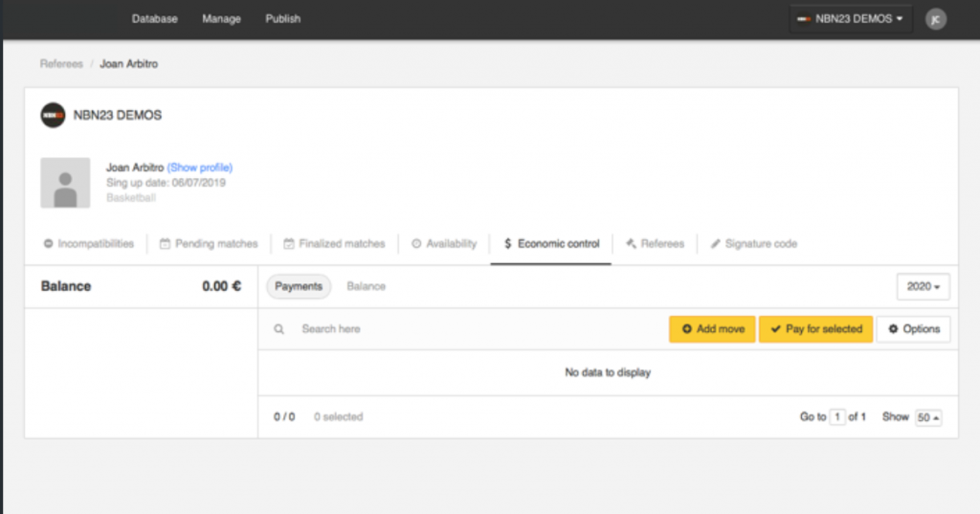The image size is (980, 514).
Task: Click the search magnifier icon
Action: point(278,329)
